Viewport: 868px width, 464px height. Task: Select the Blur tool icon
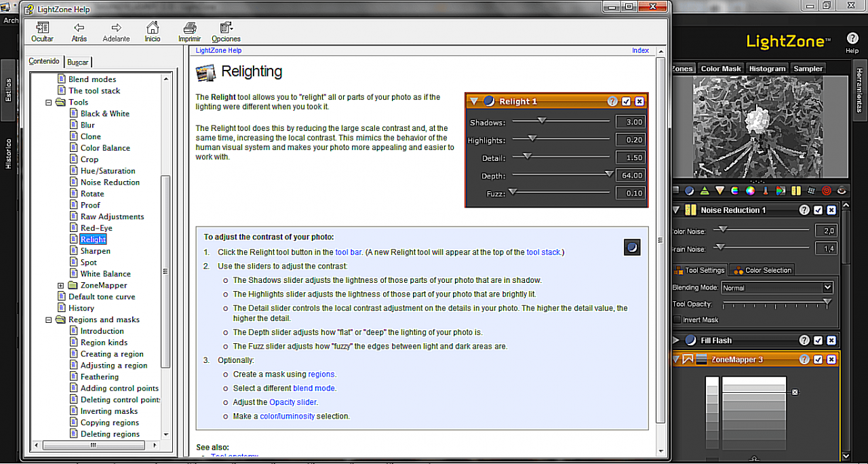click(x=720, y=191)
